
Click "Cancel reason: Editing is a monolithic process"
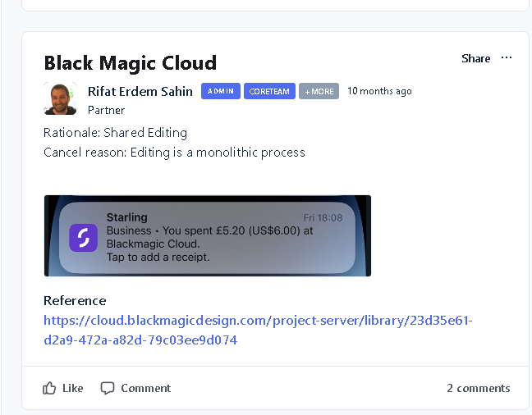coord(174,153)
